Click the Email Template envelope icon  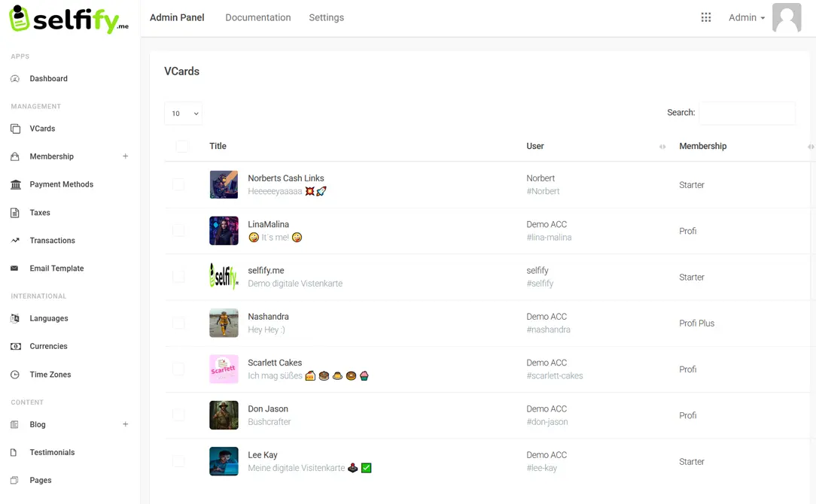click(x=15, y=269)
